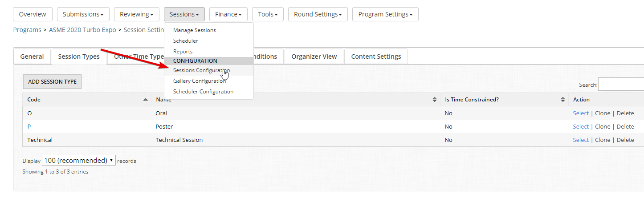Open the Submissions dropdown menu

83,14
